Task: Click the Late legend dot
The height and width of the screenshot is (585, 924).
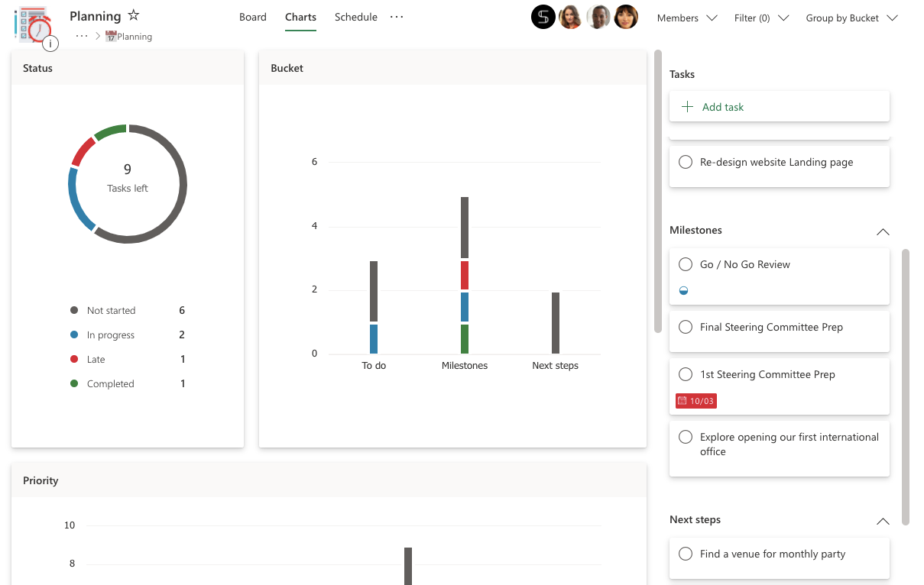Action: [x=74, y=360]
